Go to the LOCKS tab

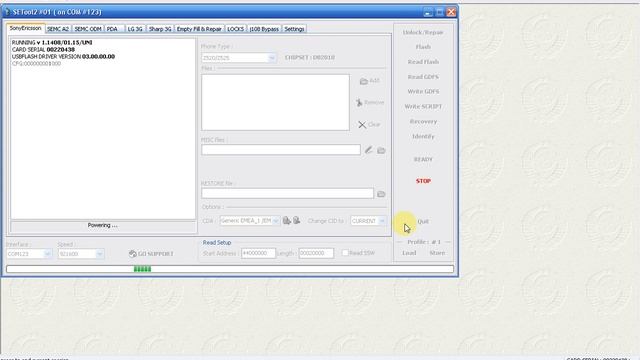coord(236,29)
